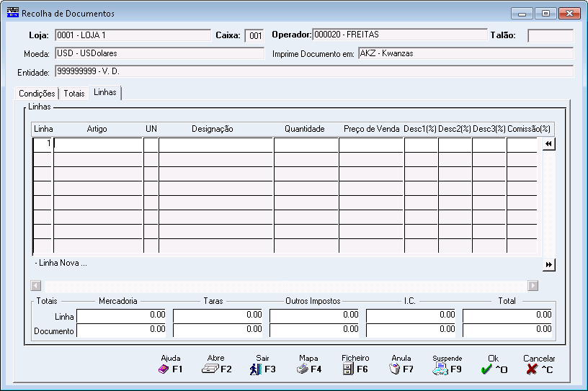Cancel using the red X Cancelar icon
Screen dimensions: 588x391
533,369
